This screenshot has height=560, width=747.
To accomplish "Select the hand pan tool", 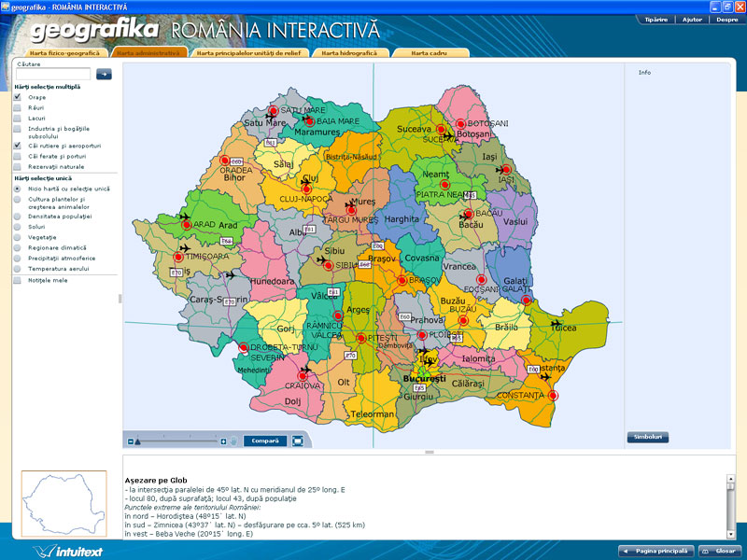I will tap(233, 441).
